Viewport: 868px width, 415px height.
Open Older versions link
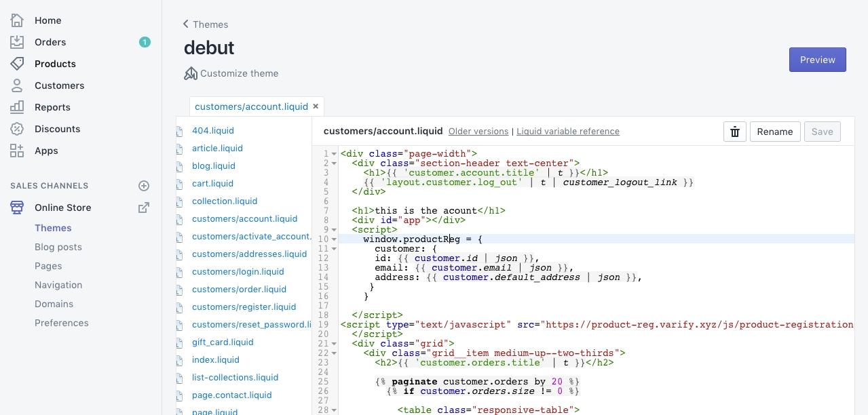coord(478,132)
